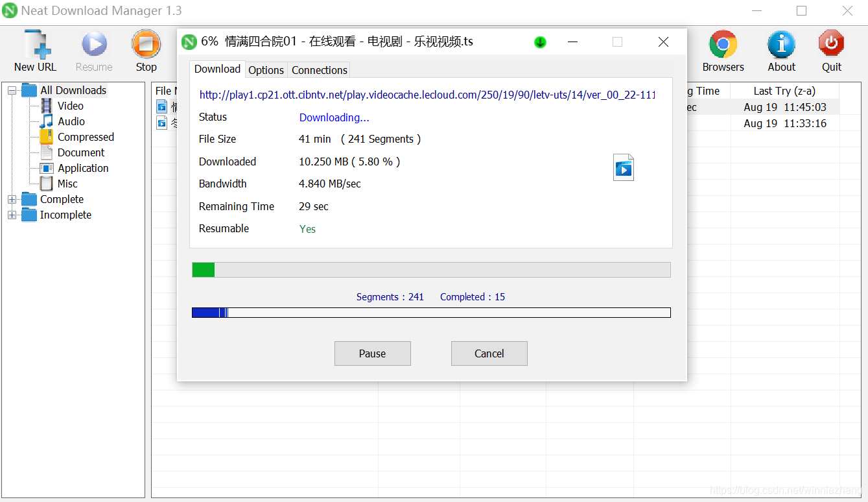Click the Segments : 241 label
This screenshot has height=502, width=868.
(x=390, y=297)
